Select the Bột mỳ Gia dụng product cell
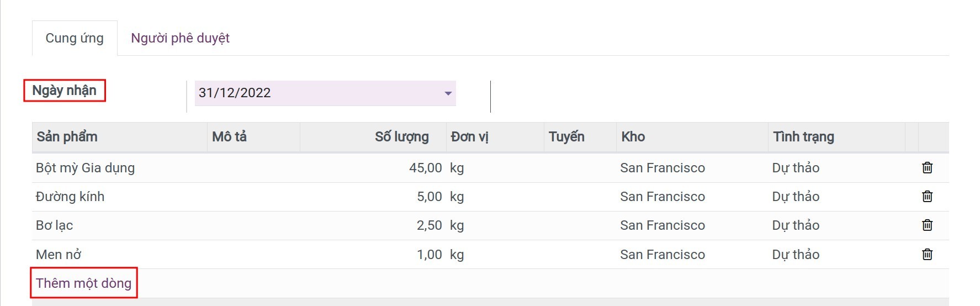The height and width of the screenshot is (306, 980). point(85,168)
